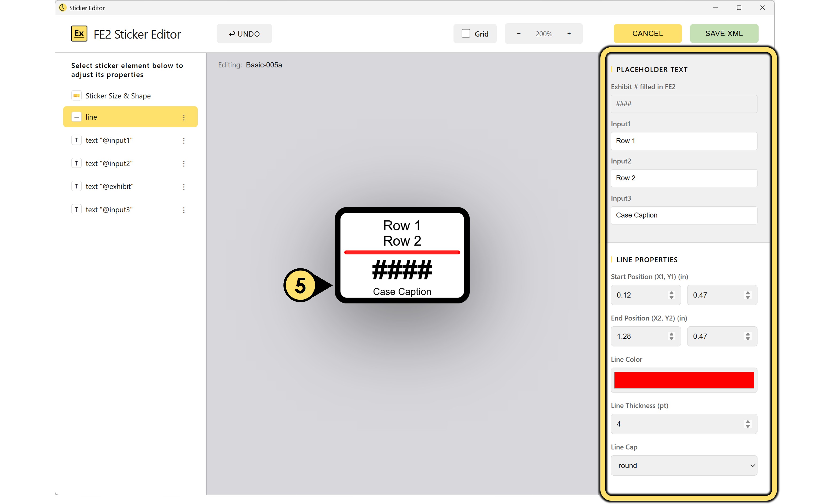Click the zoom out minus icon
829x504 pixels.
tap(518, 34)
